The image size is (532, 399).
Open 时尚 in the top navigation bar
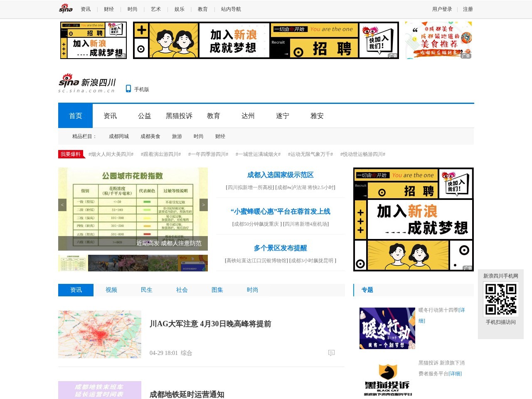tap(133, 9)
